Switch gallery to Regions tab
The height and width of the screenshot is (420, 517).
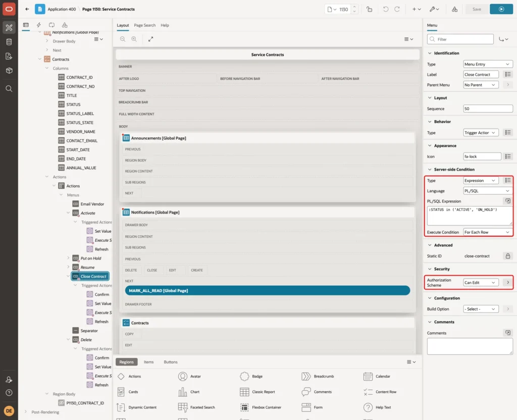(126, 362)
